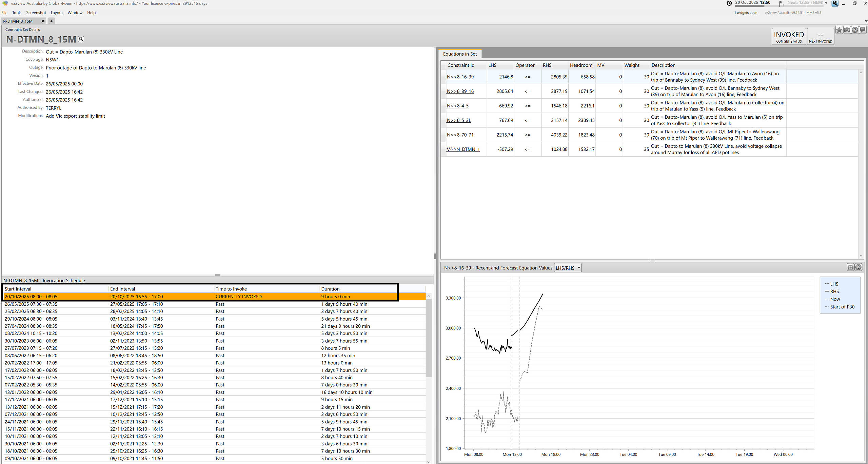The image size is (868, 464).
Task: Open constraint link N>>8_39_16
Action: (460, 91)
